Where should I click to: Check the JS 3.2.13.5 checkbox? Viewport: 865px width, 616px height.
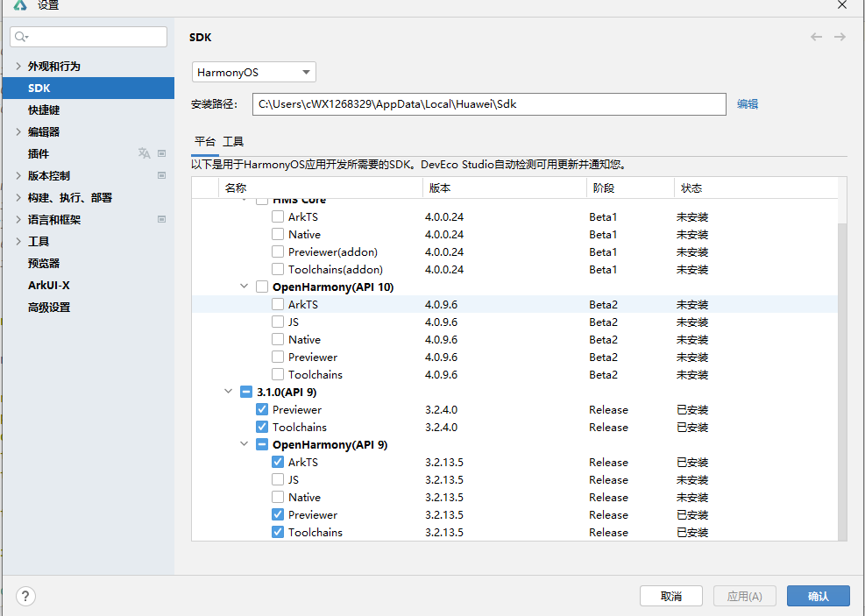[278, 480]
